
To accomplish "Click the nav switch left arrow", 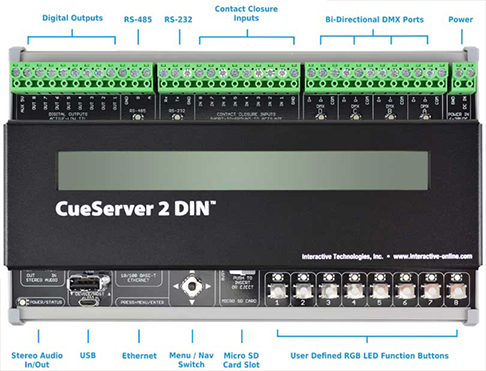I will click(x=176, y=286).
